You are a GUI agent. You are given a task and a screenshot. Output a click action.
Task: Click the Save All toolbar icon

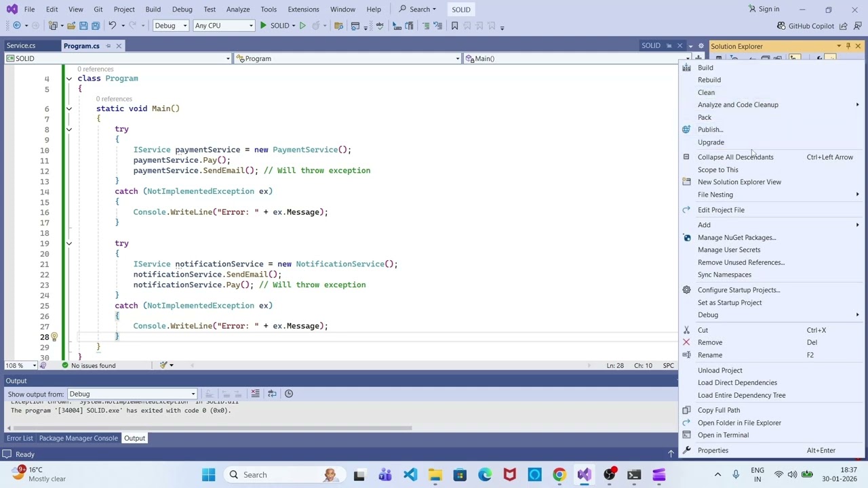click(96, 26)
